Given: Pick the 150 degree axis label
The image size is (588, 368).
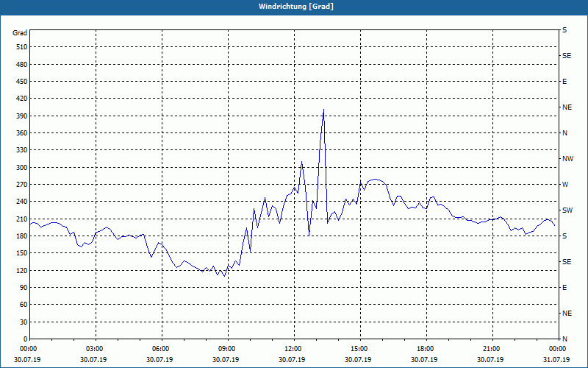Looking at the screenshot, I should click(x=22, y=253).
